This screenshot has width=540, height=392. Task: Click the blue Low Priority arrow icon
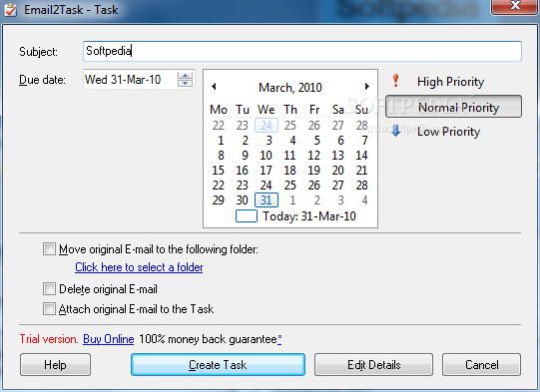pyautogui.click(x=396, y=131)
